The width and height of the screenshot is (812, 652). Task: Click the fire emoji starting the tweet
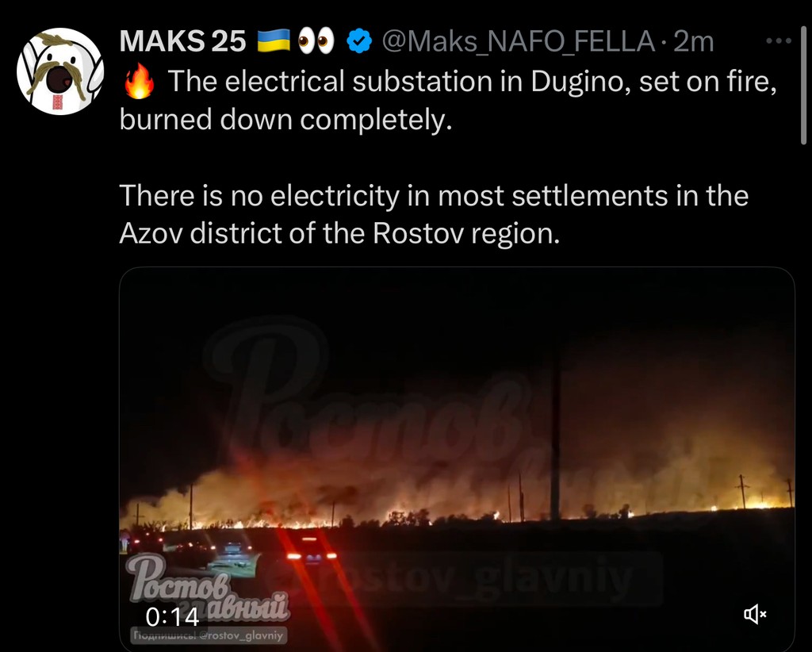(140, 82)
